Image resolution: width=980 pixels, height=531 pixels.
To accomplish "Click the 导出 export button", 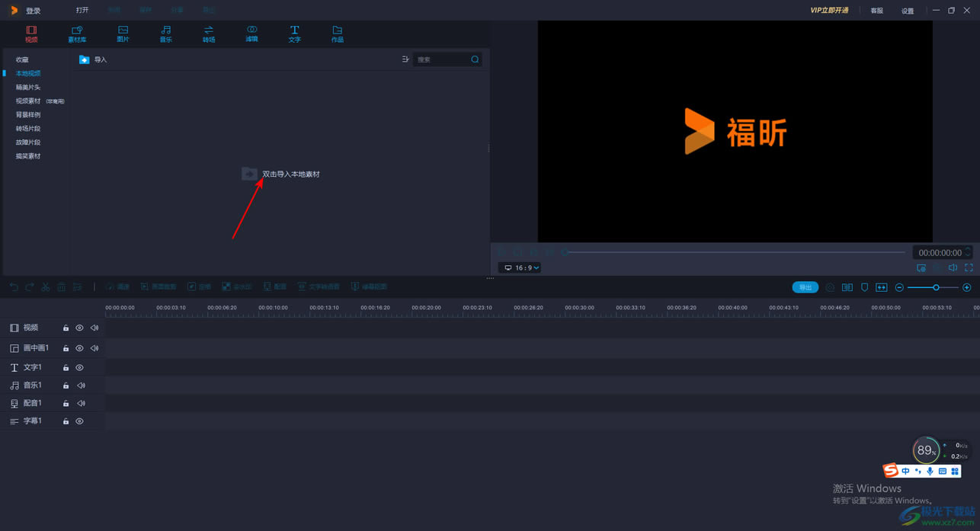I will 805,287.
